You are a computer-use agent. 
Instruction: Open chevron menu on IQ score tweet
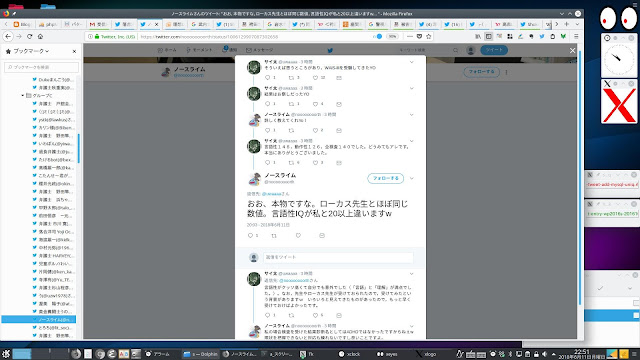pos(411,141)
